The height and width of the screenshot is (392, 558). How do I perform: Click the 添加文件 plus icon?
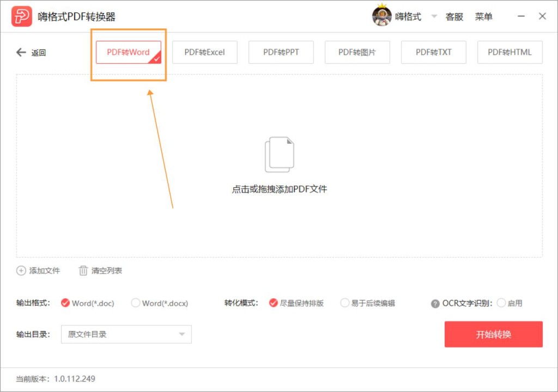[x=21, y=271]
